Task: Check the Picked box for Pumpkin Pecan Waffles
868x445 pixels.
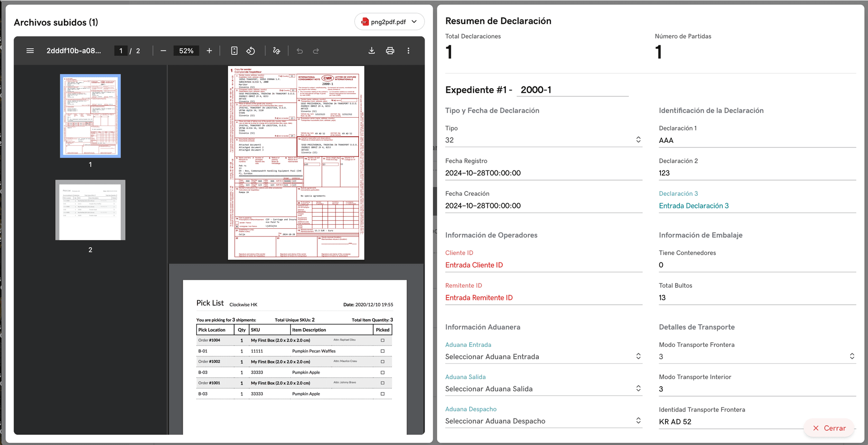Action: coord(382,351)
